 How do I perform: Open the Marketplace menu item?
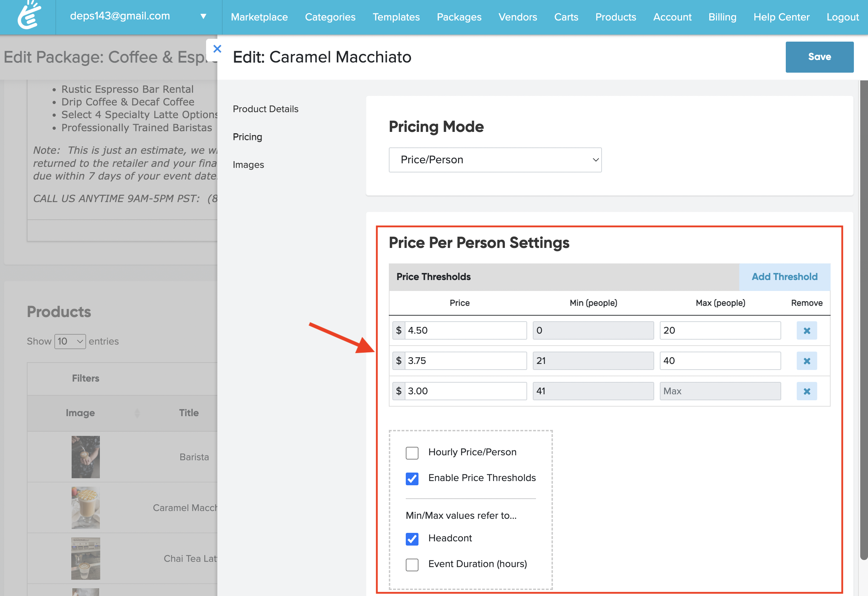(259, 17)
